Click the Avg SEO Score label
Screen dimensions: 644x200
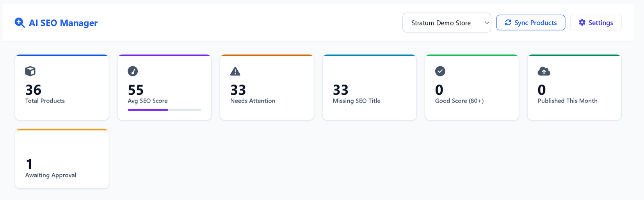coord(148,101)
